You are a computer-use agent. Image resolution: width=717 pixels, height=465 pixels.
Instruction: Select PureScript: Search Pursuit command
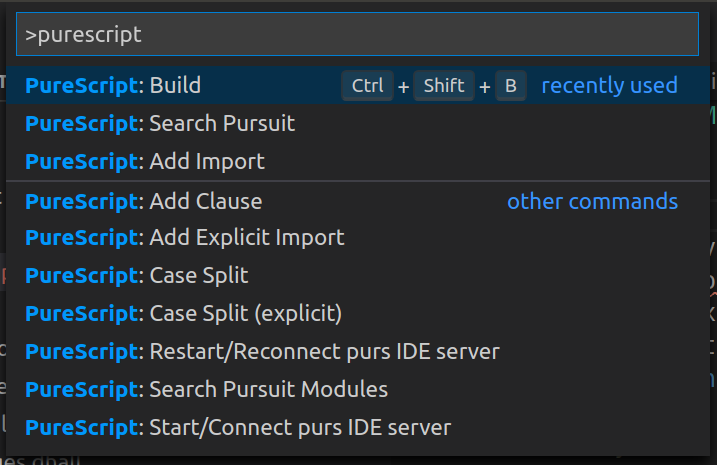(358, 123)
